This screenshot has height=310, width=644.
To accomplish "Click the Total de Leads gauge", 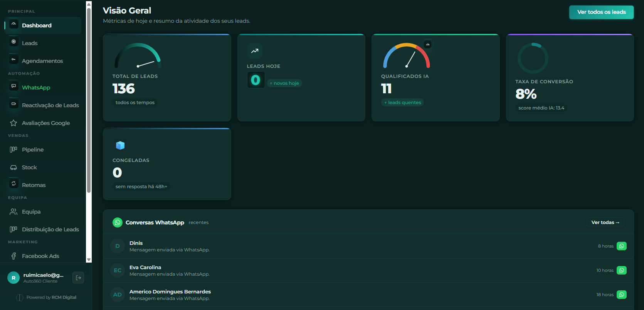I will [138, 56].
